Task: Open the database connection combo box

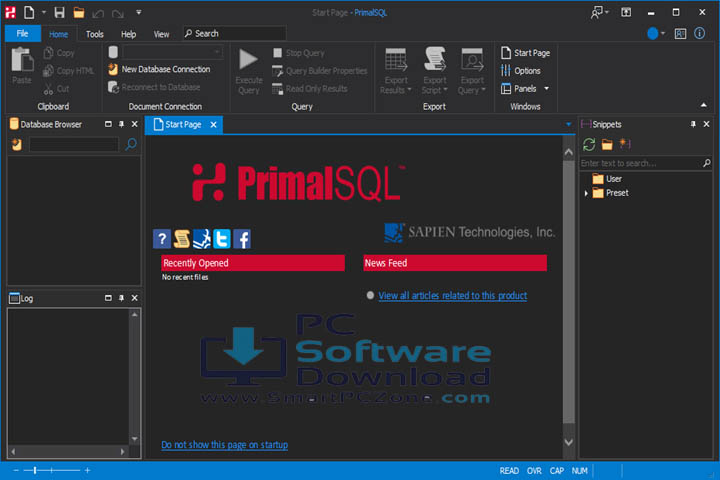Action: tap(173, 52)
